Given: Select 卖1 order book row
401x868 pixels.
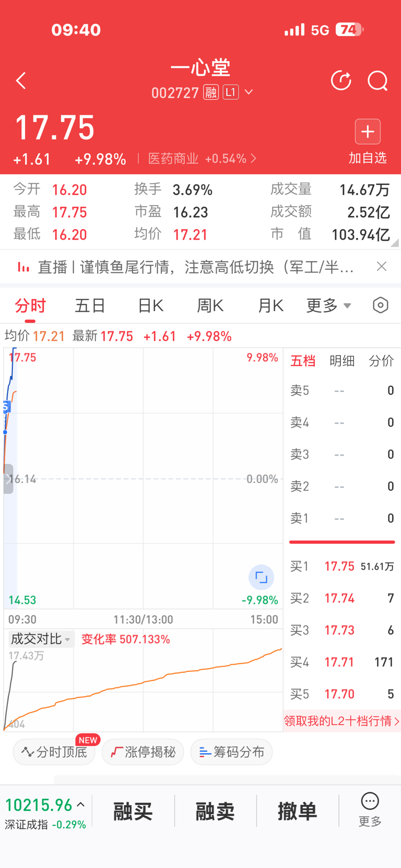Looking at the screenshot, I should 342,518.
